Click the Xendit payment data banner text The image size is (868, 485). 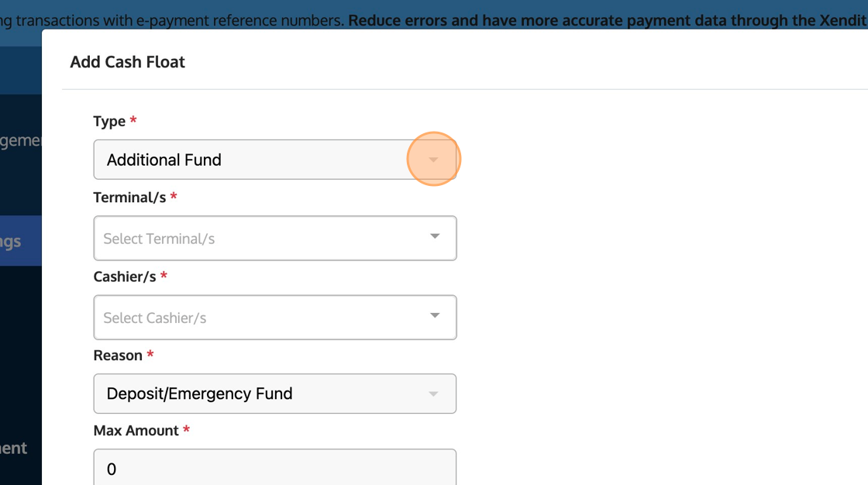604,20
